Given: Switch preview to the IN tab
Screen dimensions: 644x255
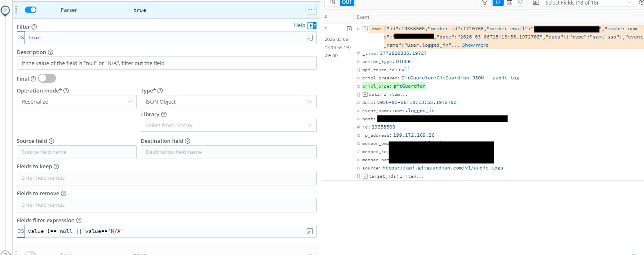Looking at the screenshot, I should coord(333,2).
